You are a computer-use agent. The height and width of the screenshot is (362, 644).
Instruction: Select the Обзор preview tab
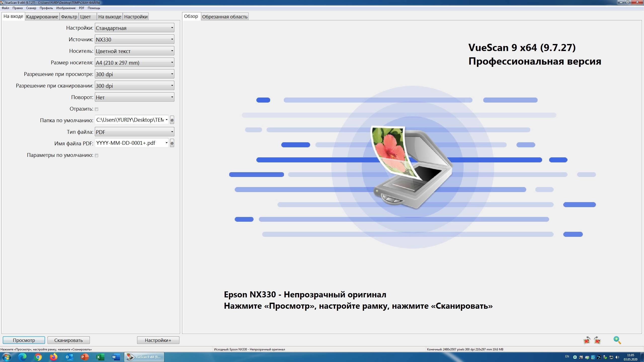coord(191,16)
